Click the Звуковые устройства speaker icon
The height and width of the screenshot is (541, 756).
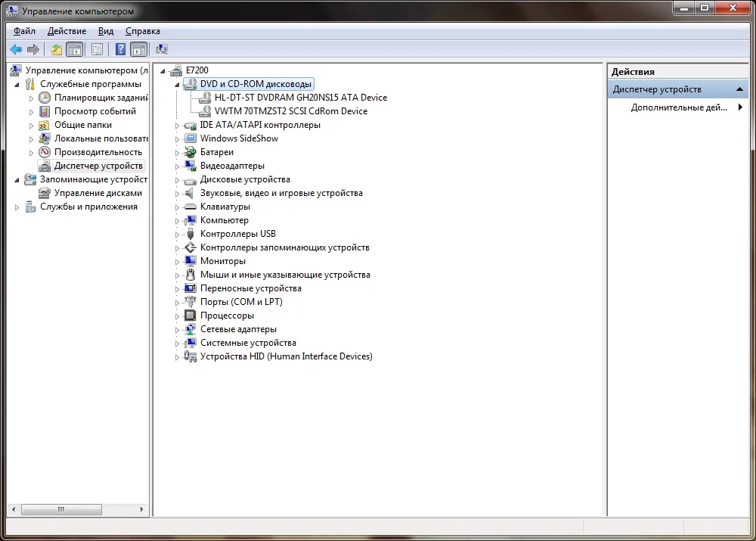[191, 193]
